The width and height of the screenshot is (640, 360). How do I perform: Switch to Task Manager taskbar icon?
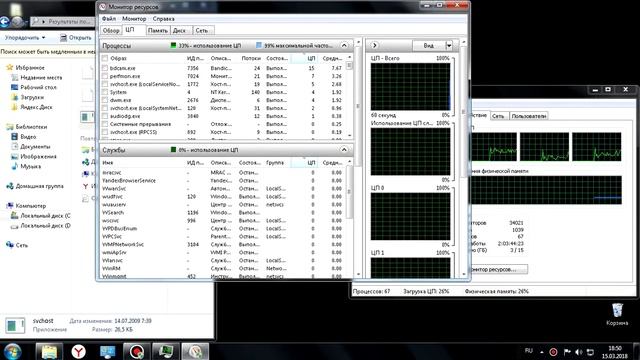tap(166, 351)
